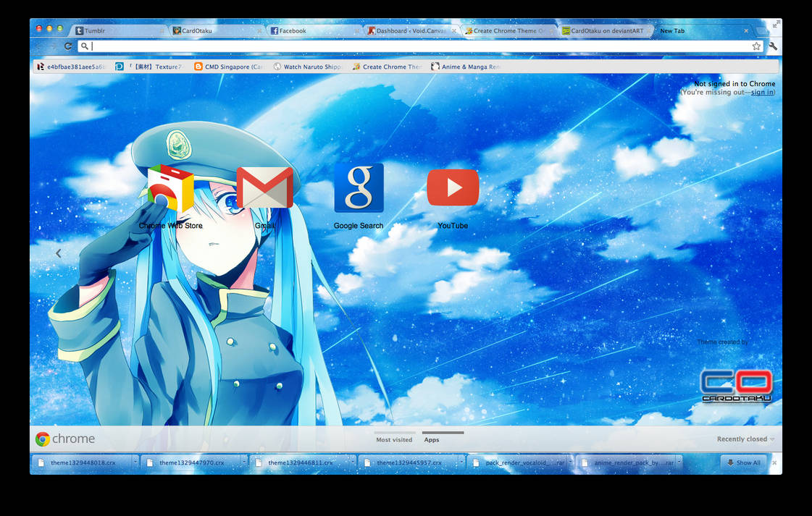Image resolution: width=812 pixels, height=516 pixels.
Task: Open dropdown for theme1329448018.crx download
Action: point(135,462)
